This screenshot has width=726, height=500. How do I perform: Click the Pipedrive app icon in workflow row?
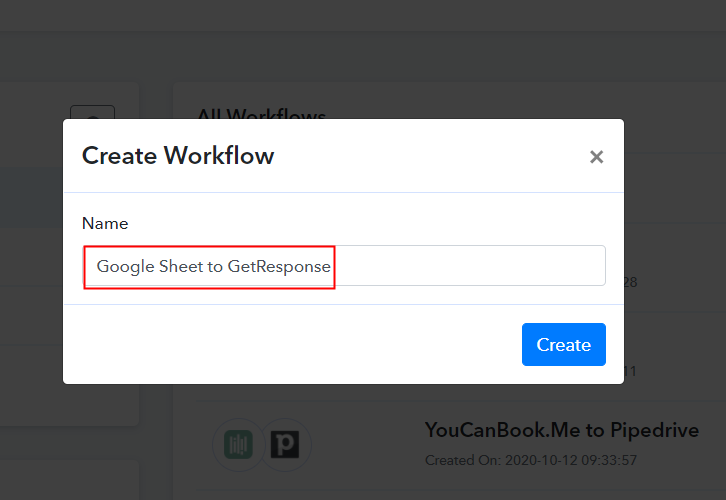point(285,444)
